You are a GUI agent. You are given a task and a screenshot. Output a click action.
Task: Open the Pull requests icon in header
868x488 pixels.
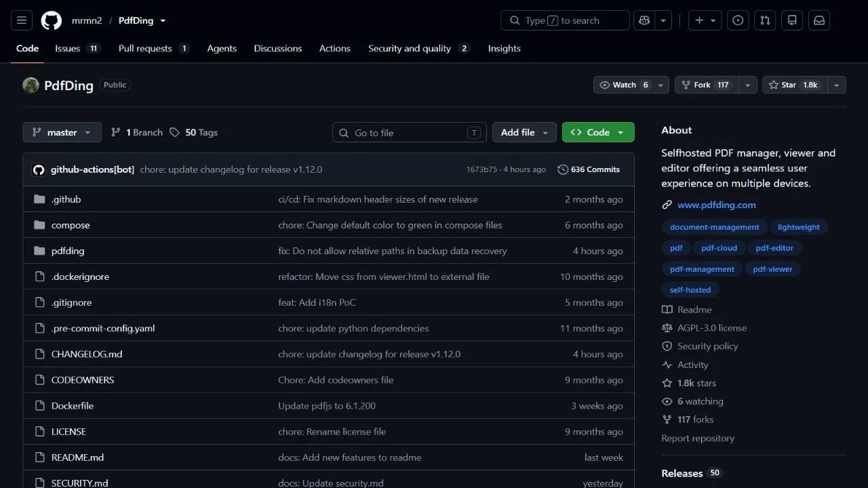pos(765,20)
